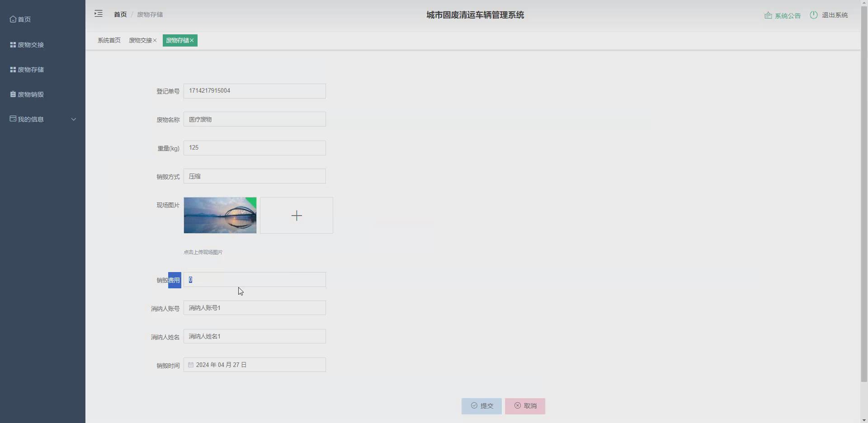Click the plus box to add another image
Viewport: 868px width, 423px height.
pyautogui.click(x=296, y=215)
